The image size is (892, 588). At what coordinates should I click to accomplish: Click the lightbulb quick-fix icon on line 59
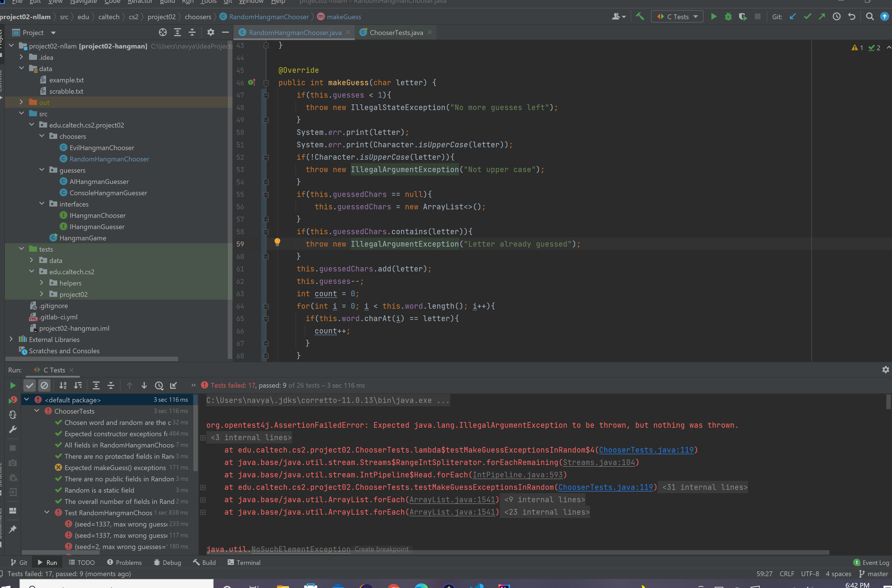tap(277, 242)
